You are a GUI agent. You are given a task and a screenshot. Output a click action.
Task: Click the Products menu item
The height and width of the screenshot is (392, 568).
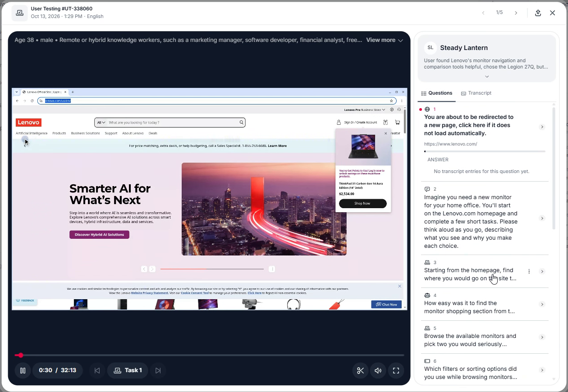click(59, 133)
